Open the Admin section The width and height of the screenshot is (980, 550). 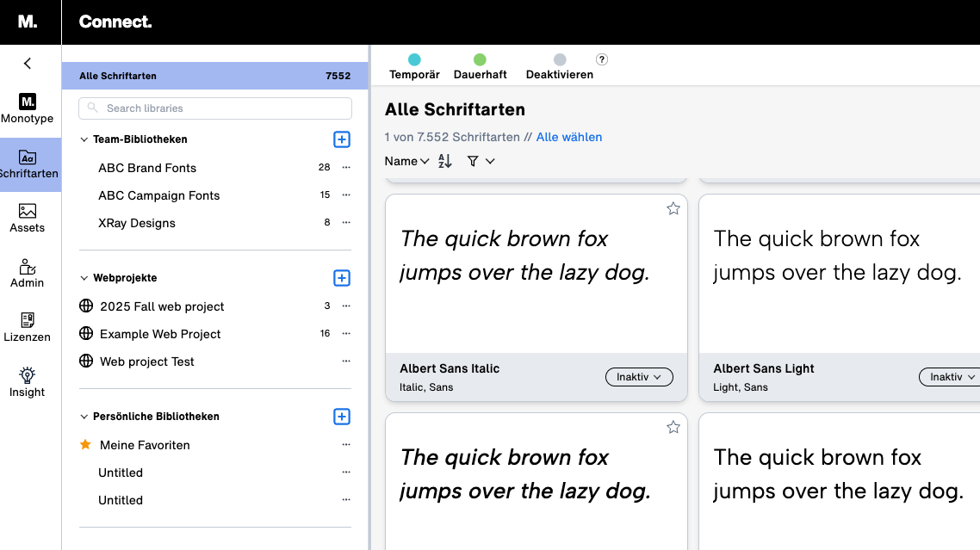[x=28, y=271]
